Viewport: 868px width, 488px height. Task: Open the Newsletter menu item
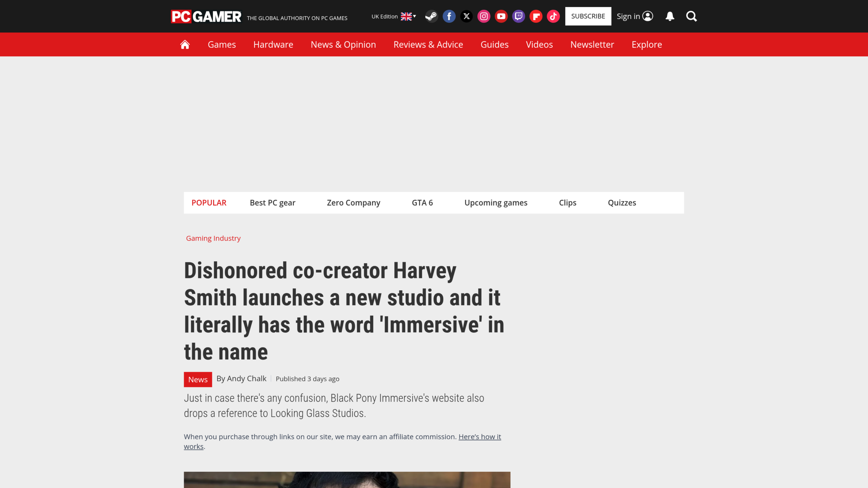coord(592,44)
